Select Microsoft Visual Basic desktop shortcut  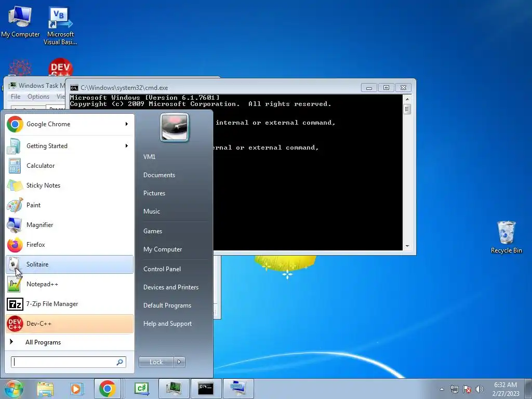(x=60, y=26)
